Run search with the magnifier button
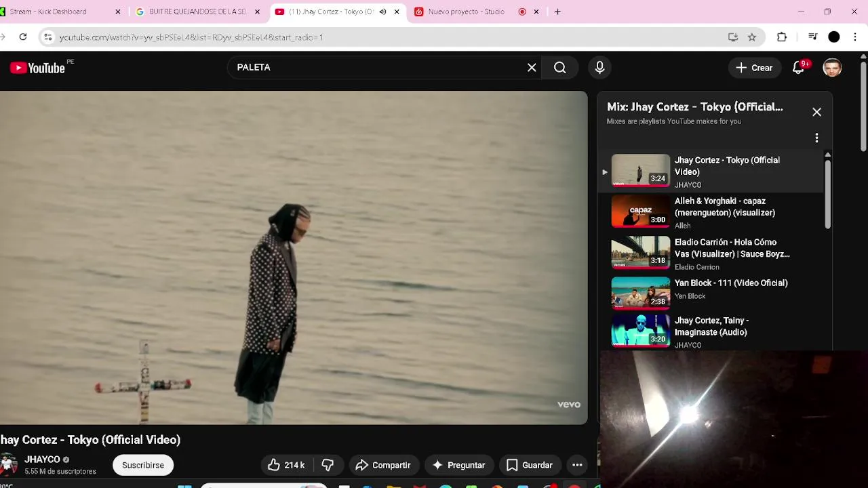 (560, 68)
